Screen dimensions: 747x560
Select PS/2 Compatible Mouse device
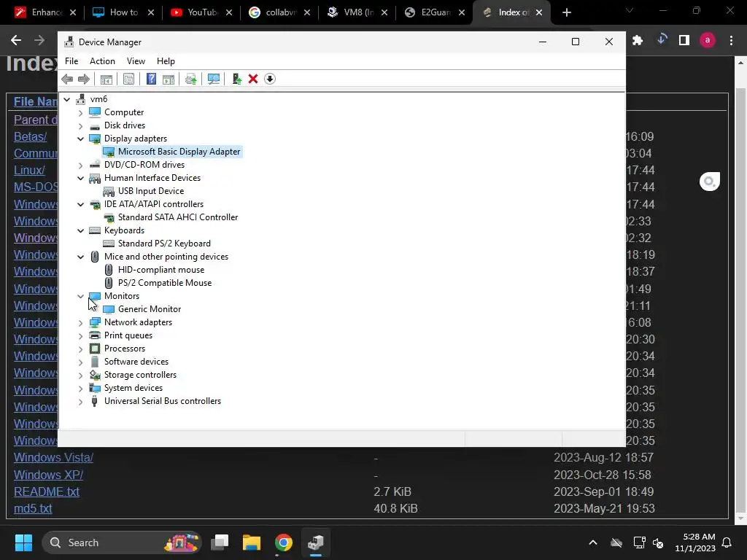pos(165,283)
